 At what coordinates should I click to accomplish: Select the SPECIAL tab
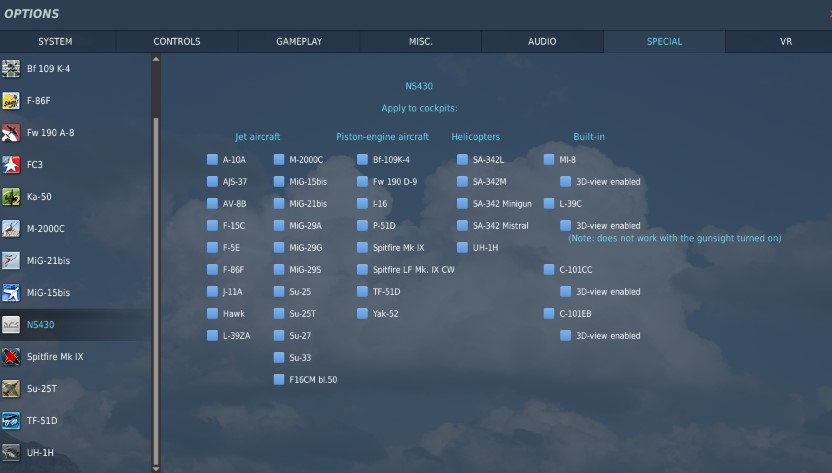[664, 41]
